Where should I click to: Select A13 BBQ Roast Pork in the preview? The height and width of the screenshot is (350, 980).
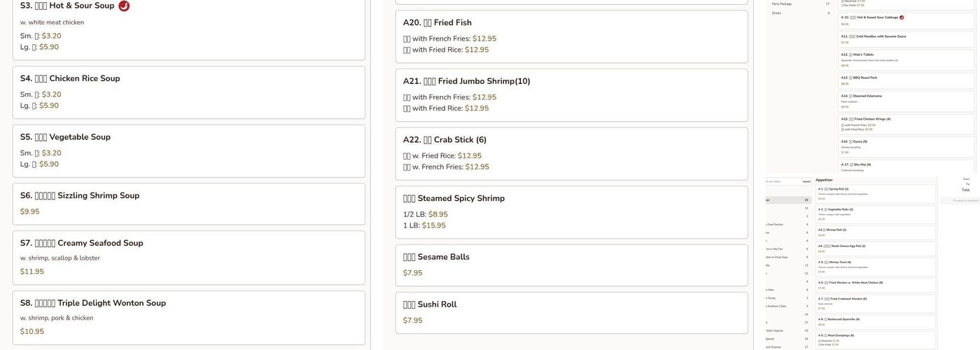coord(906,80)
